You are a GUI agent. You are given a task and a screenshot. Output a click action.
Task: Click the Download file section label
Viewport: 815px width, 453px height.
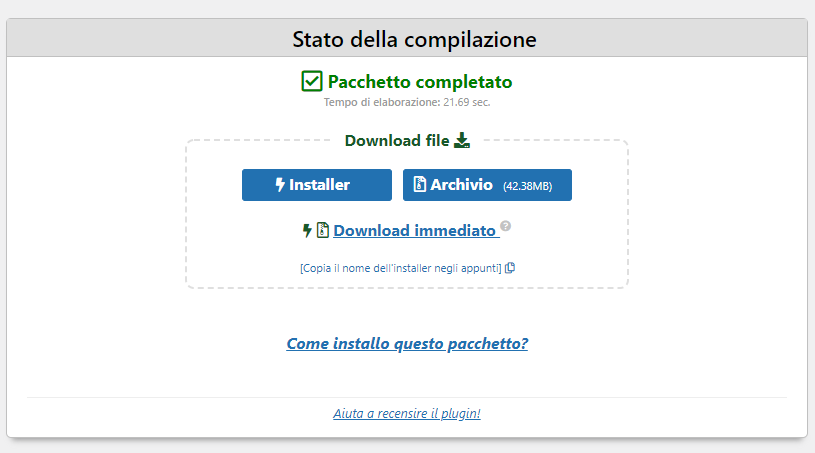(397, 141)
